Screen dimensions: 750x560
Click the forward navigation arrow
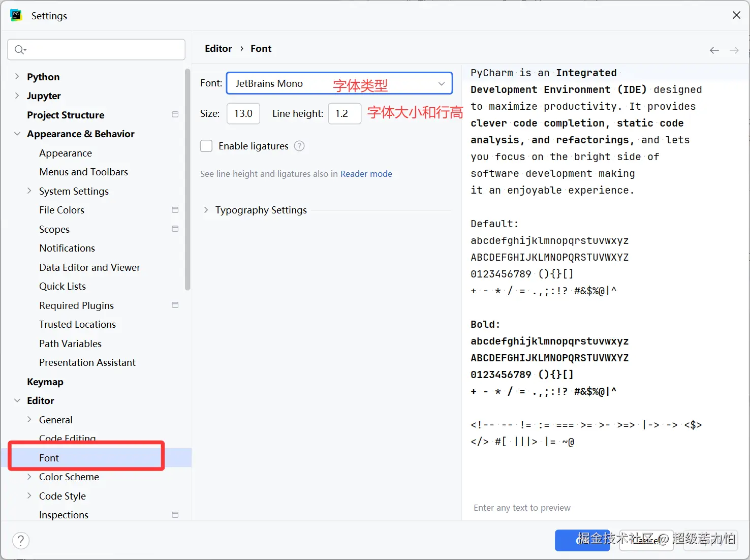pos(734,50)
